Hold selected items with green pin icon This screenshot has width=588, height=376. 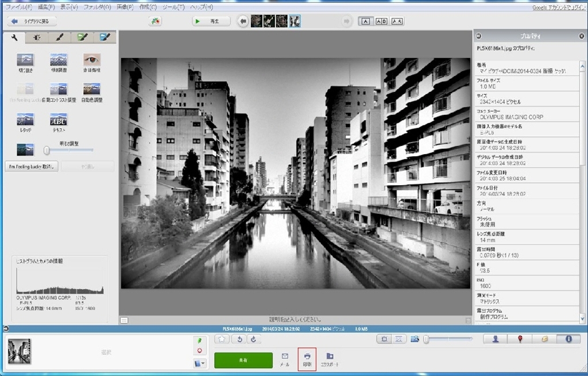pyautogui.click(x=199, y=340)
